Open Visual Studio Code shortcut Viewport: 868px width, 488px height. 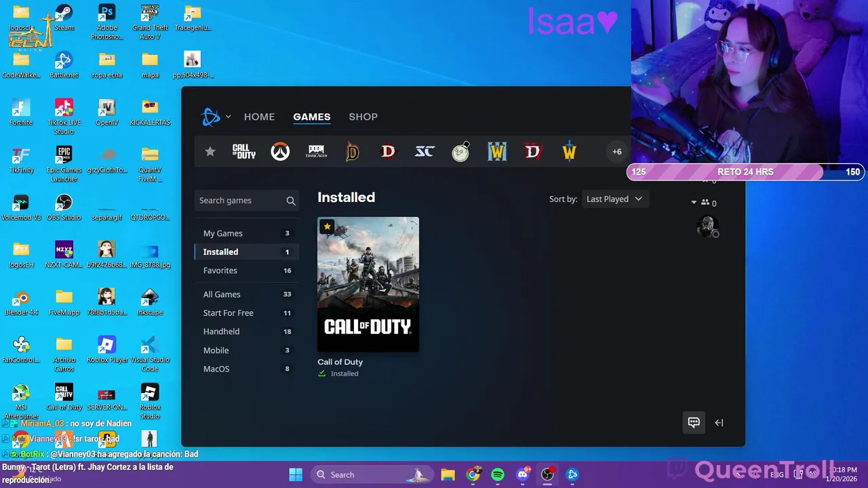pos(150,353)
